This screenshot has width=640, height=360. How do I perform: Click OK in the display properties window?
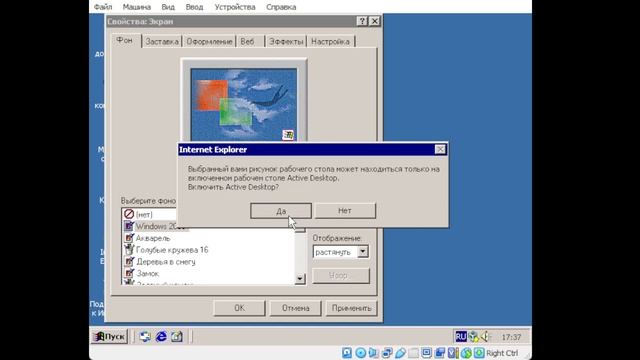(239, 308)
